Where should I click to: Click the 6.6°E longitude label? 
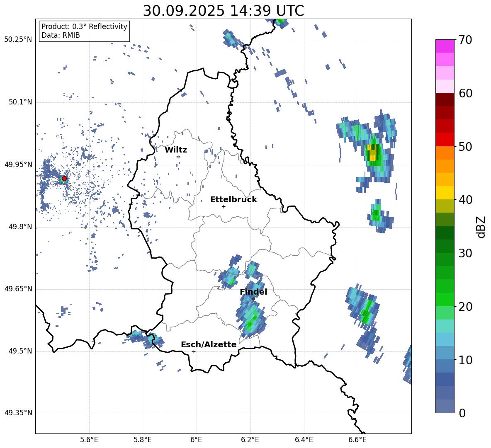357,440
